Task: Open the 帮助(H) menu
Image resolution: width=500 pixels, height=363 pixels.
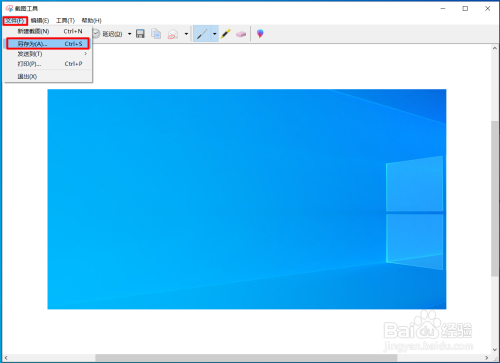Action: (x=91, y=21)
